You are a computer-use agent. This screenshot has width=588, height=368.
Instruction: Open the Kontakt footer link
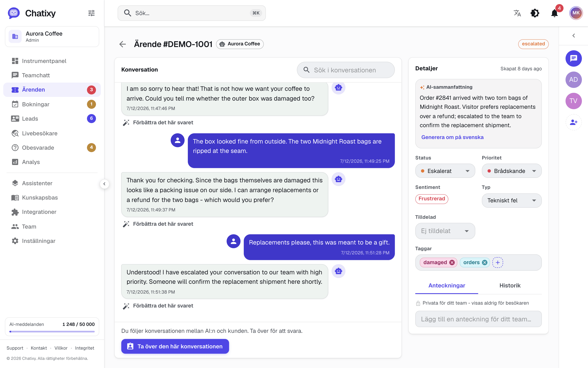39,348
